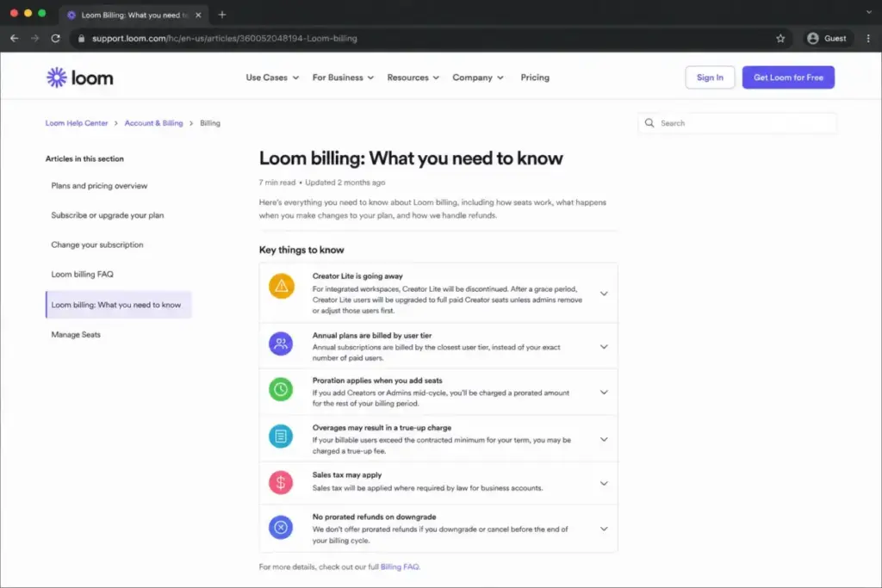The image size is (882, 588).
Task: Click the Search input field
Action: (x=737, y=123)
